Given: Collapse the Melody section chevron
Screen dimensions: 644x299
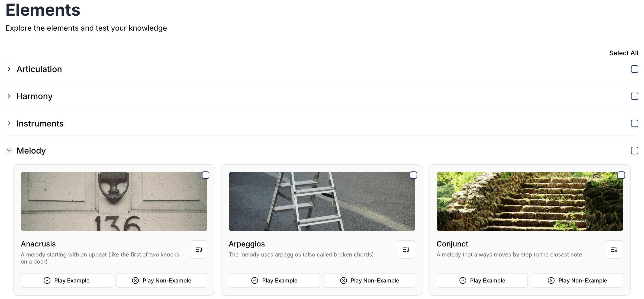Looking at the screenshot, I should (9, 150).
